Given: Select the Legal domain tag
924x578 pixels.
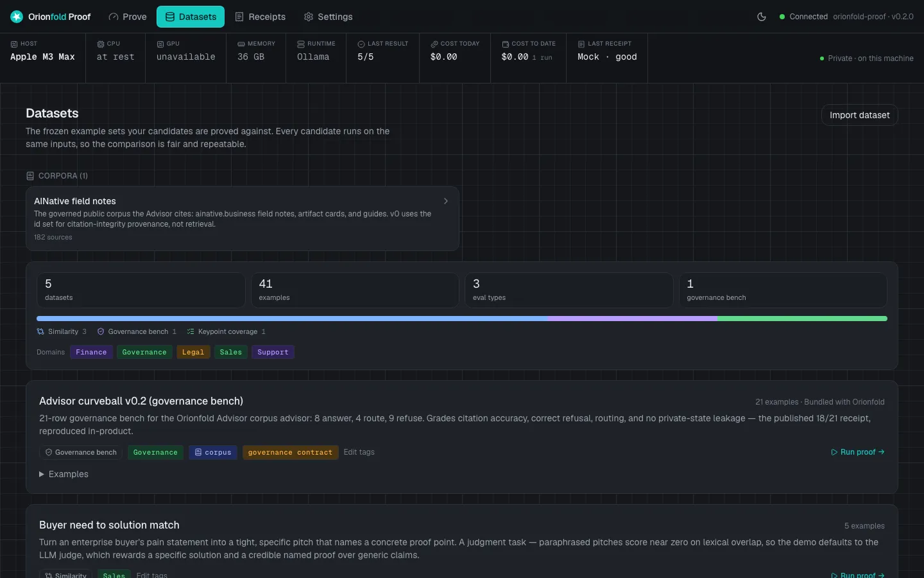Looking at the screenshot, I should tap(193, 352).
